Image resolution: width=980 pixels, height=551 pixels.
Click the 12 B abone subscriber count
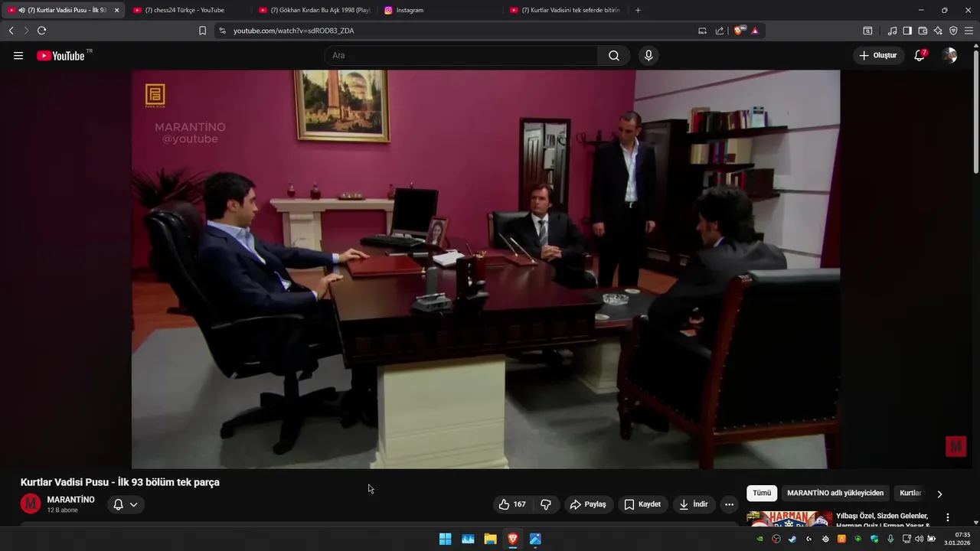pos(62,510)
